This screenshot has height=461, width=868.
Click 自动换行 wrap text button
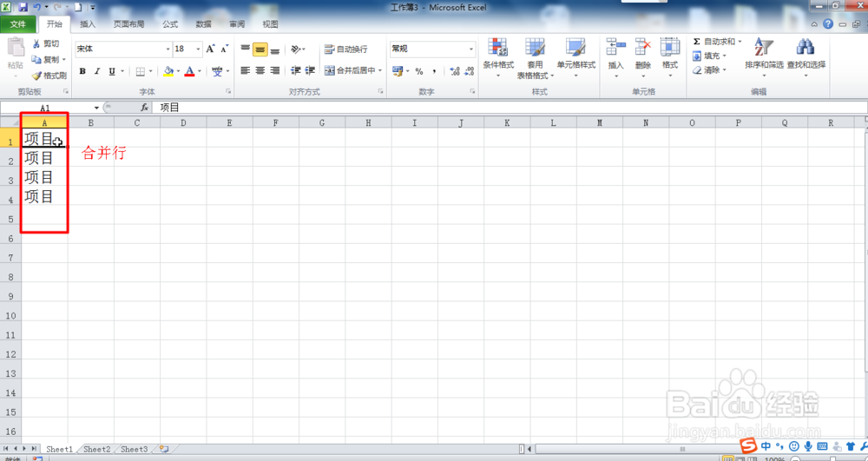[346, 49]
